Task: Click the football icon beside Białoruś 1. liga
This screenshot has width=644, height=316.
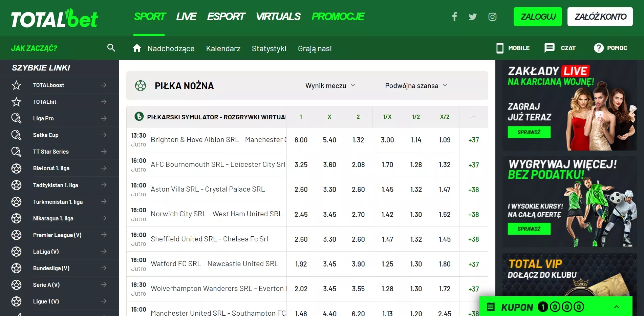Action: click(x=16, y=168)
